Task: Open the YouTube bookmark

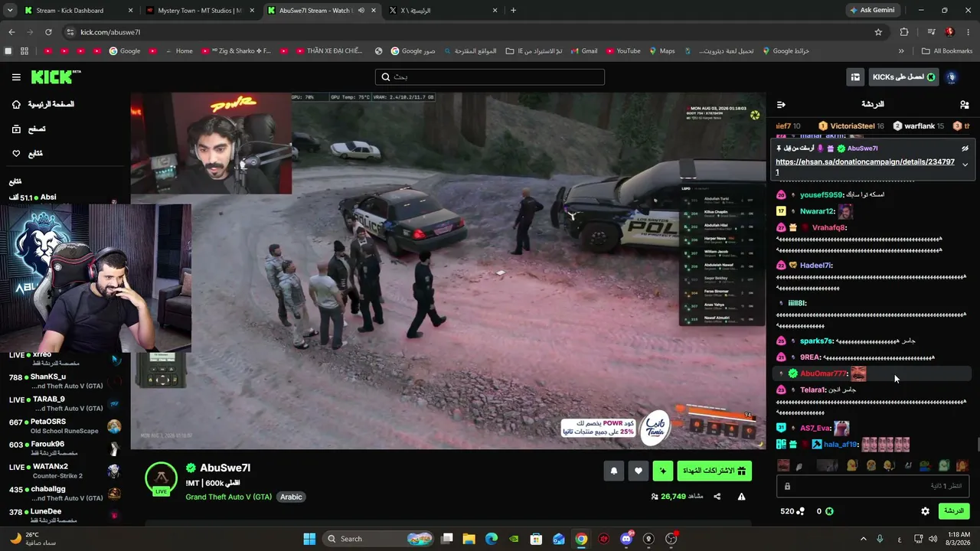Action: tap(622, 51)
